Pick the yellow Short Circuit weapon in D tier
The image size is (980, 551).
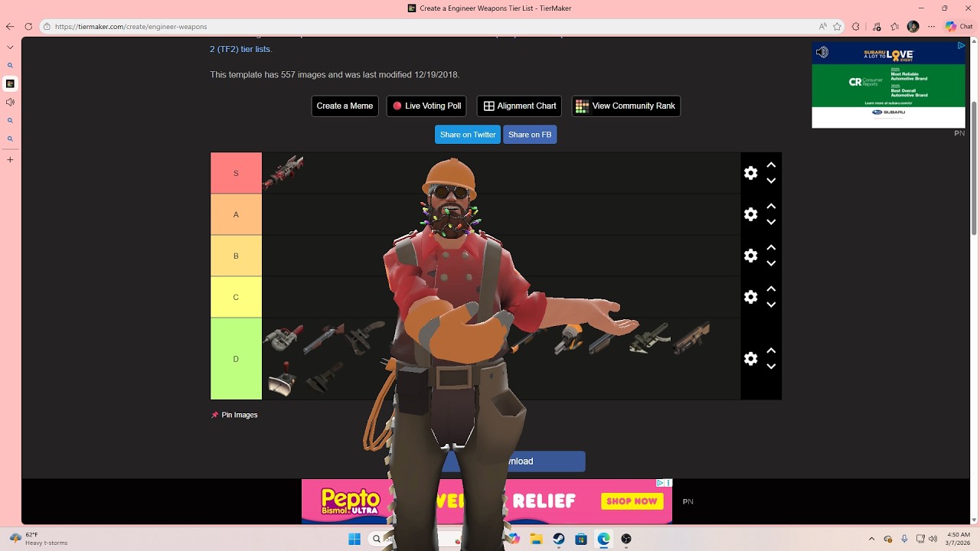[x=570, y=337]
